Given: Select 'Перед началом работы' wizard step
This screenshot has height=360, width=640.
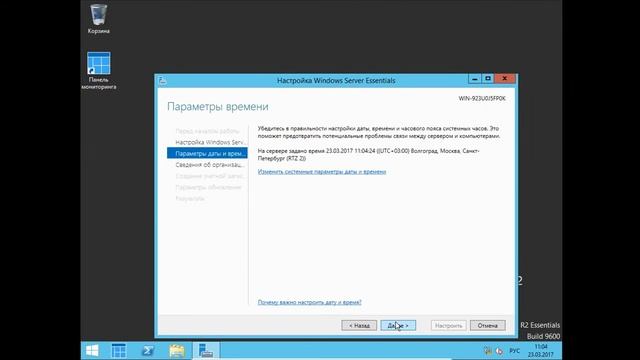Looking at the screenshot, I should [207, 131].
